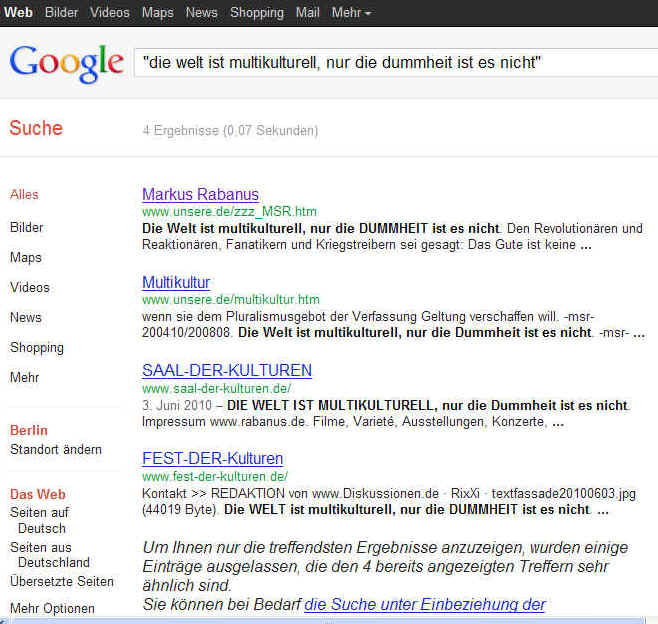Click the '4 Ergebnisse (0,07 Sekunden)' text
This screenshot has height=624, width=658.
click(230, 131)
